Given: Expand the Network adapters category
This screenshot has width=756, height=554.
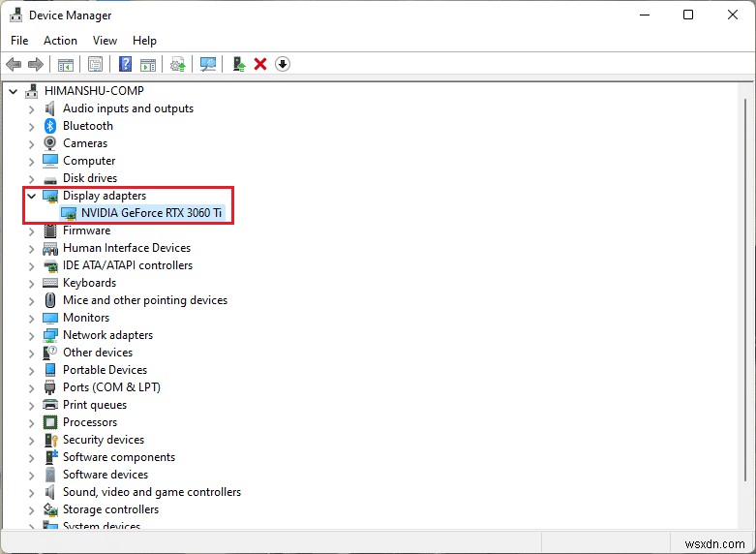Looking at the screenshot, I should 32,336.
